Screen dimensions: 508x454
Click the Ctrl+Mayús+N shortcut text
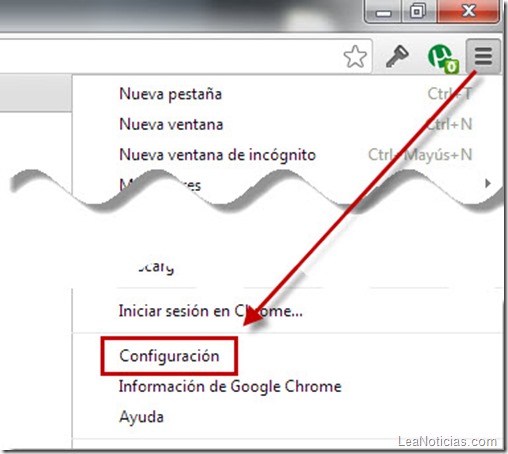pyautogui.click(x=420, y=155)
